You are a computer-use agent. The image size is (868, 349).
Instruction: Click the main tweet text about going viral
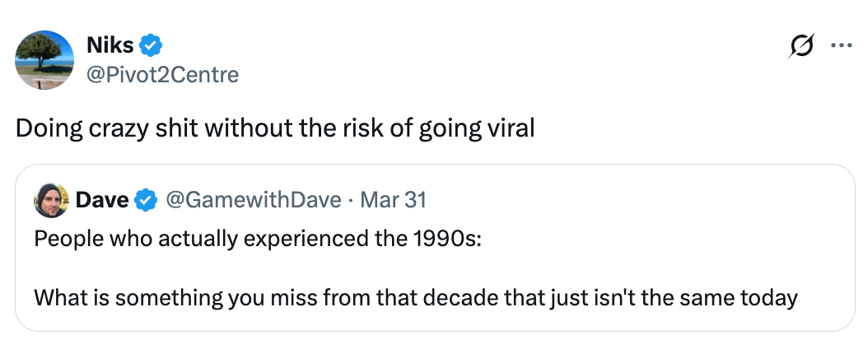pyautogui.click(x=275, y=128)
